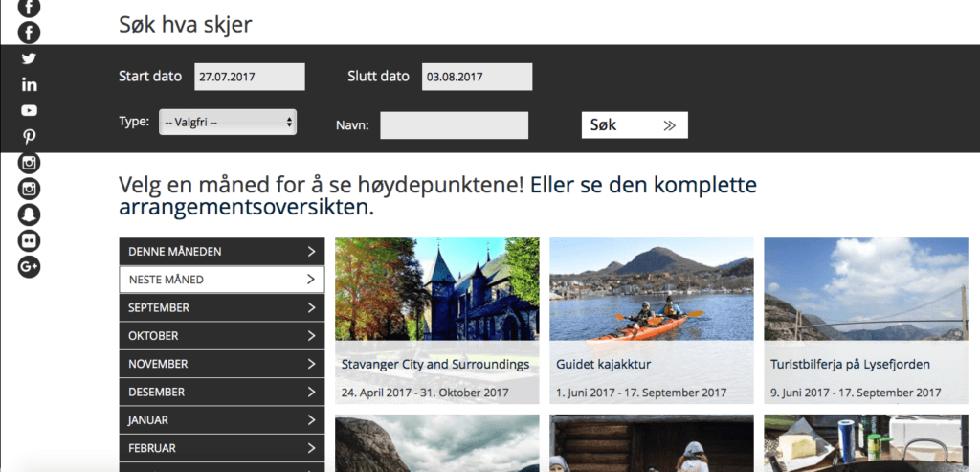Click the Søk hva skjer heading
This screenshot has width=980, height=472.
(186, 25)
